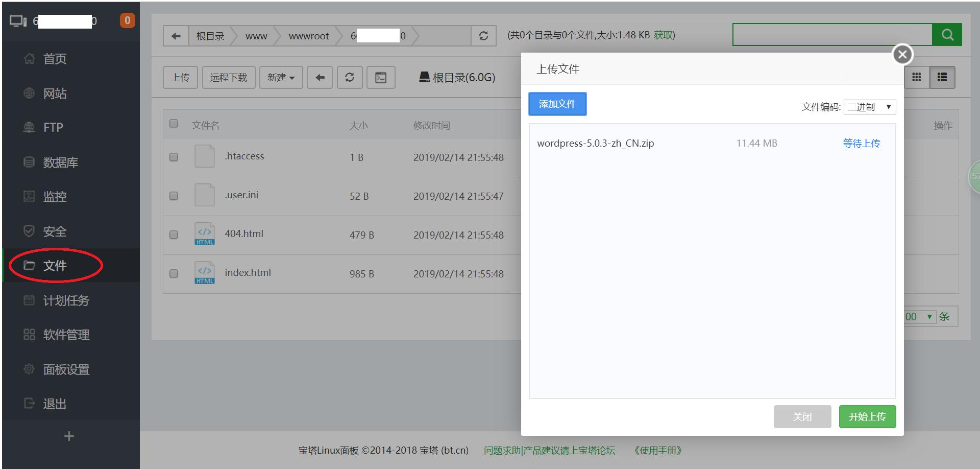Open the items-per-page dropdown
This screenshot has width=980, height=469.
920,317
